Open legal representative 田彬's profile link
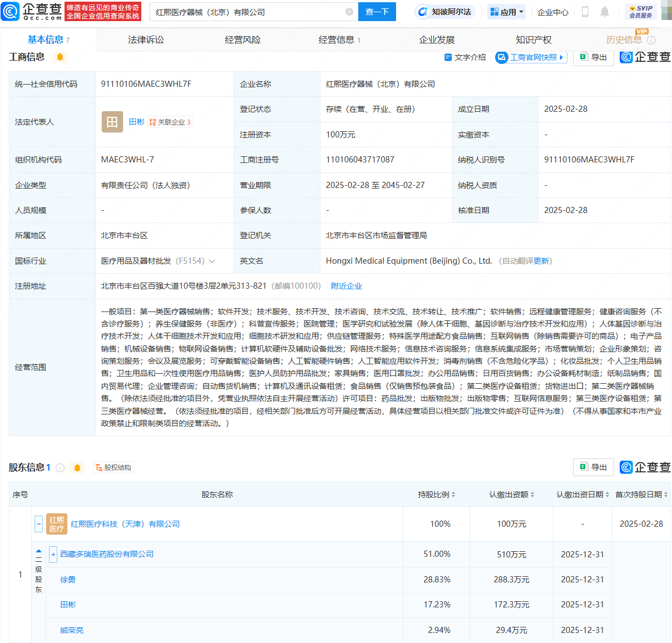The width and height of the screenshot is (672, 643). click(x=136, y=122)
